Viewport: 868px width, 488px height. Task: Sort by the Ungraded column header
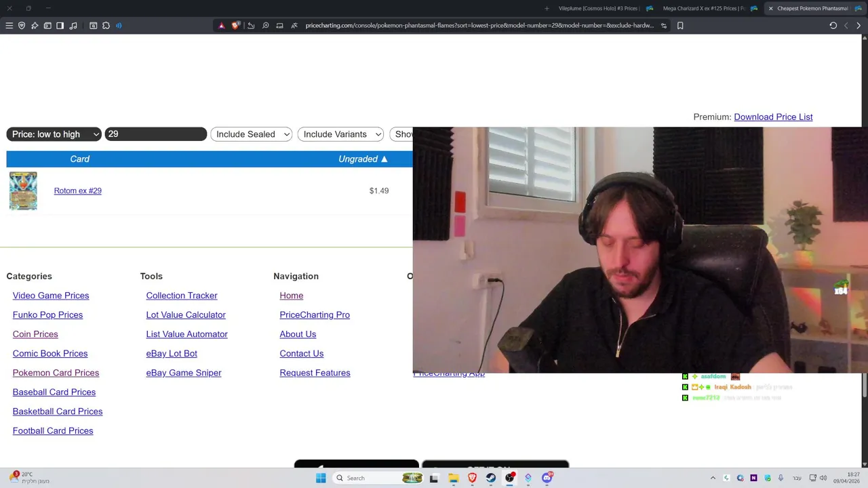363,159
